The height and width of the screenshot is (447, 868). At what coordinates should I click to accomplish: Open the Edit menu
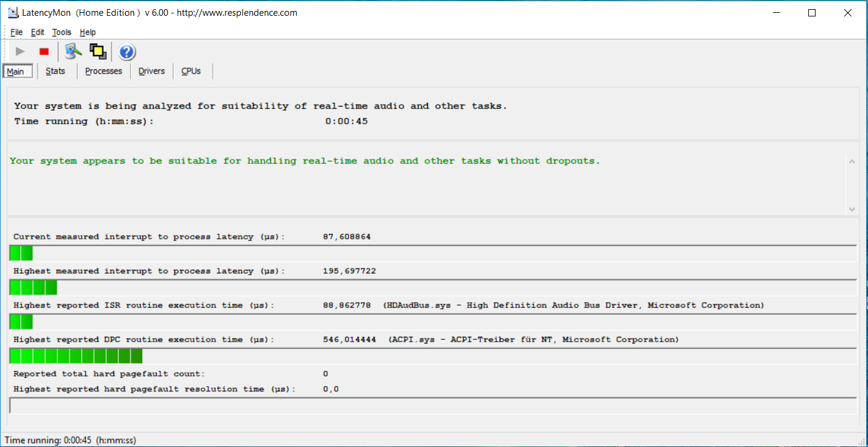tap(38, 32)
